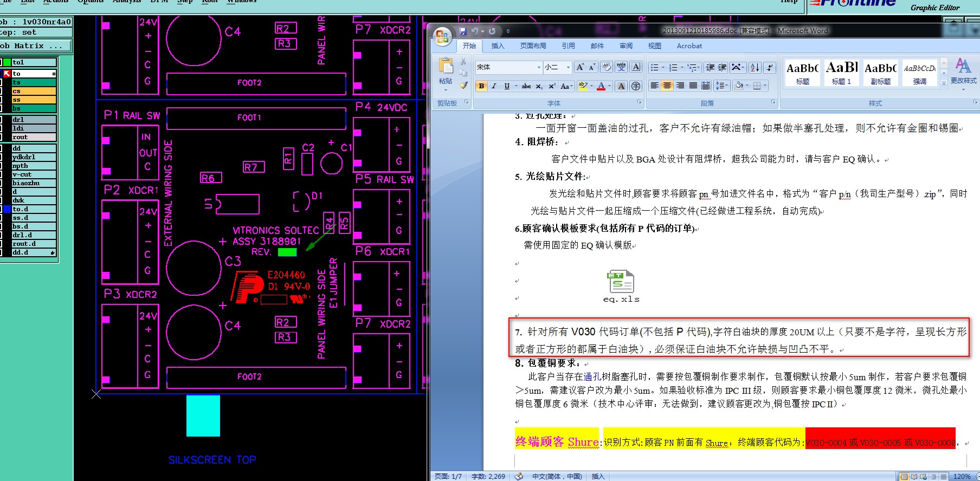Save the Word document via quick access toolbar
The height and width of the screenshot is (481, 980).
point(462,31)
